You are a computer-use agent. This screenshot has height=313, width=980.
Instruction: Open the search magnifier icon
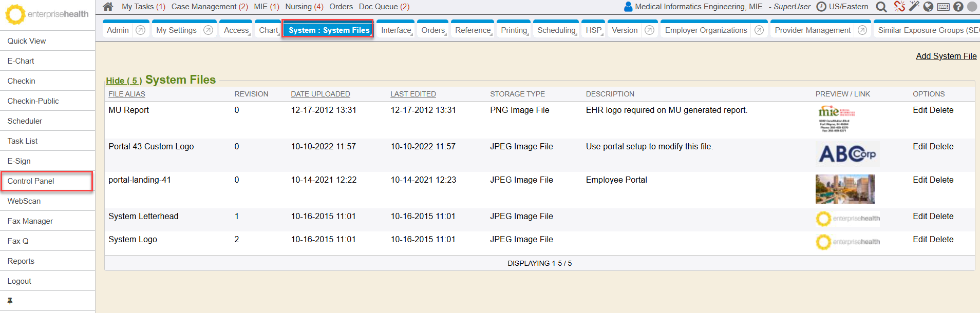click(x=881, y=7)
